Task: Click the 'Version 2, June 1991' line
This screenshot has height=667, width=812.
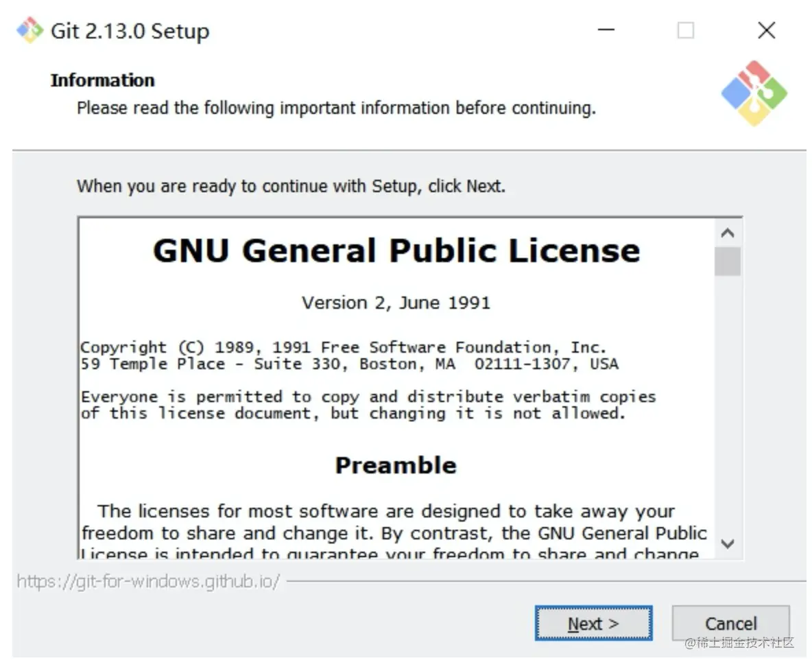Action: pos(396,303)
